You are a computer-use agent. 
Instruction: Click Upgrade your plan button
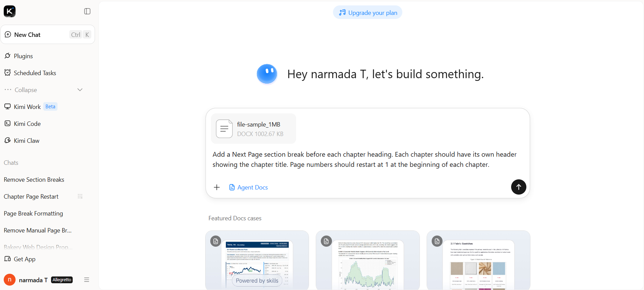pos(367,13)
